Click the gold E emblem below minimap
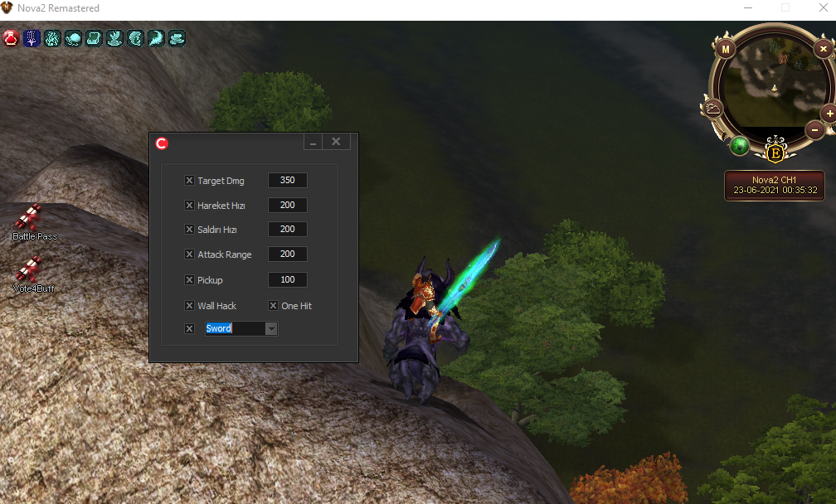This screenshot has height=504, width=836. [775, 153]
